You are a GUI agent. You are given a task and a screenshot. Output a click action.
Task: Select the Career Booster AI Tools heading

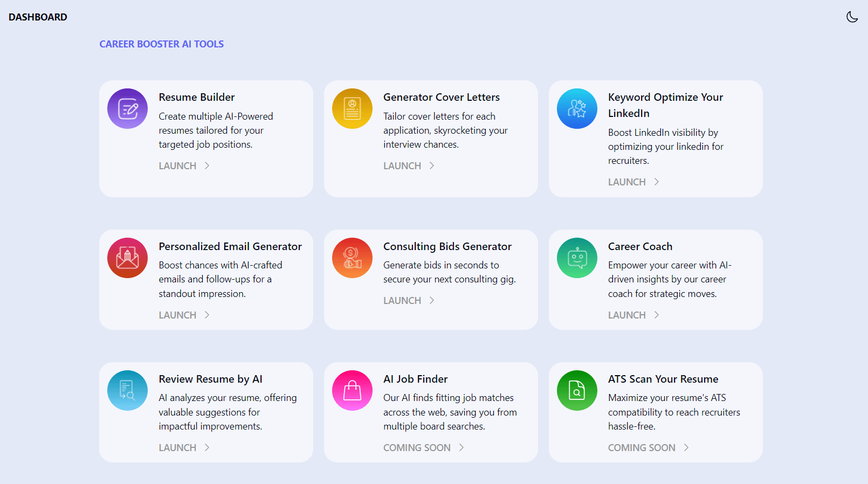coord(161,44)
